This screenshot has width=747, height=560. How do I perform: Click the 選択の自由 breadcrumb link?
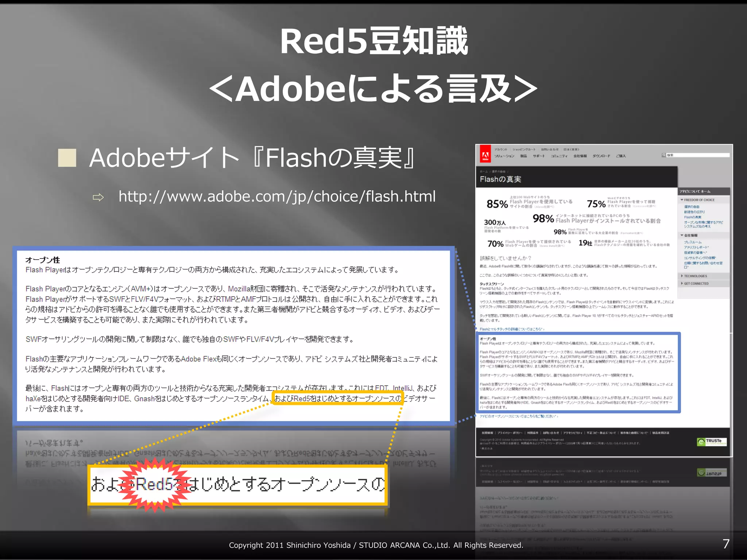499,171
